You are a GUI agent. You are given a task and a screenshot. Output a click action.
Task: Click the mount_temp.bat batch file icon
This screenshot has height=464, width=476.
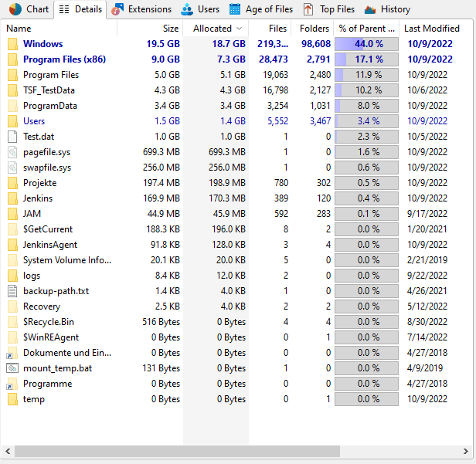(12, 368)
